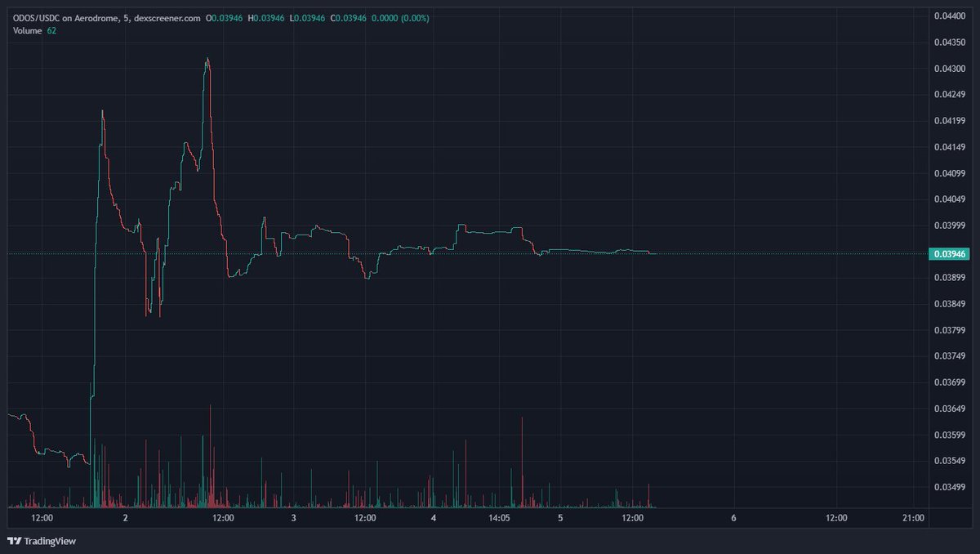Screen dimensions: 980x554
Task: Click the day 6 time axis label
Action: pyautogui.click(x=733, y=518)
